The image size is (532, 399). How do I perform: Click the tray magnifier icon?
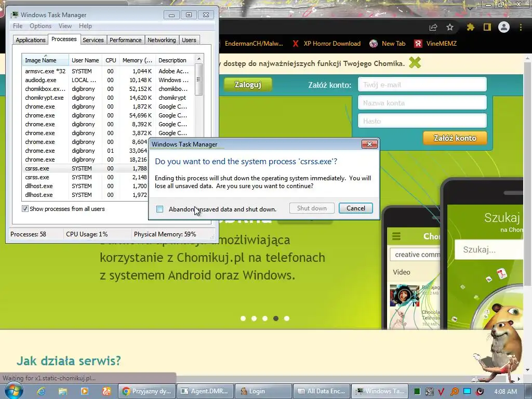(454, 392)
